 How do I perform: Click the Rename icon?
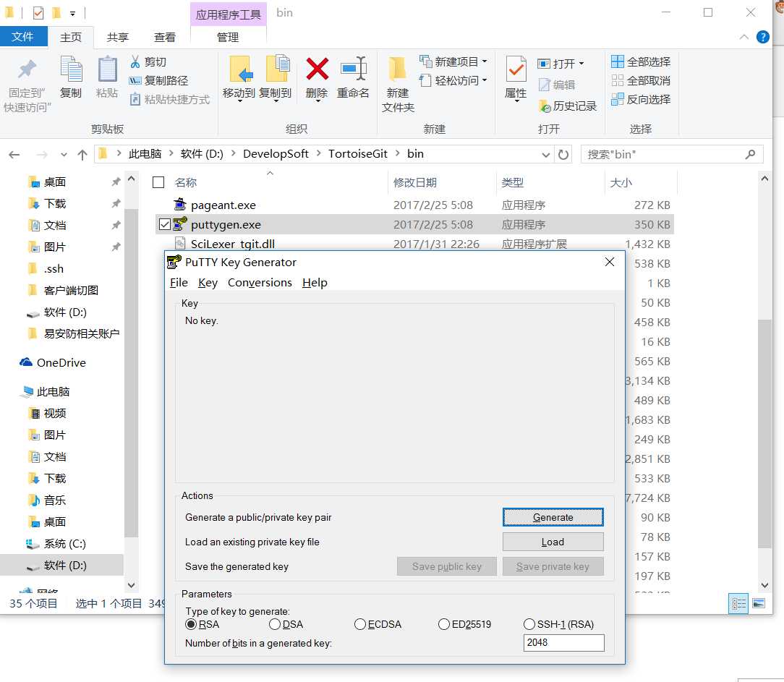pos(354,69)
